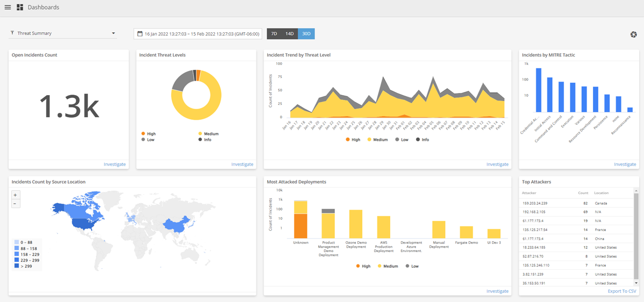Image resolution: width=644 pixels, height=302 pixels.
Task: Click the 0 – 88 map legend swatch
Action: point(17,243)
